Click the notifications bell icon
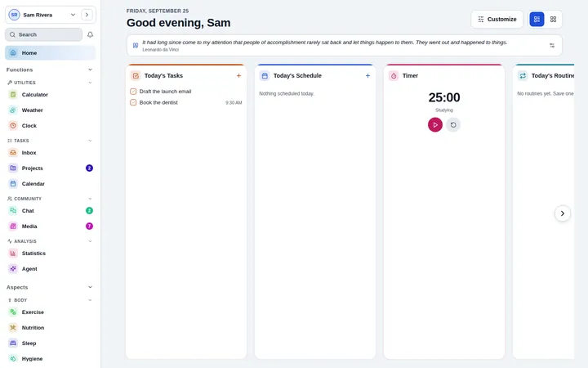 click(90, 34)
